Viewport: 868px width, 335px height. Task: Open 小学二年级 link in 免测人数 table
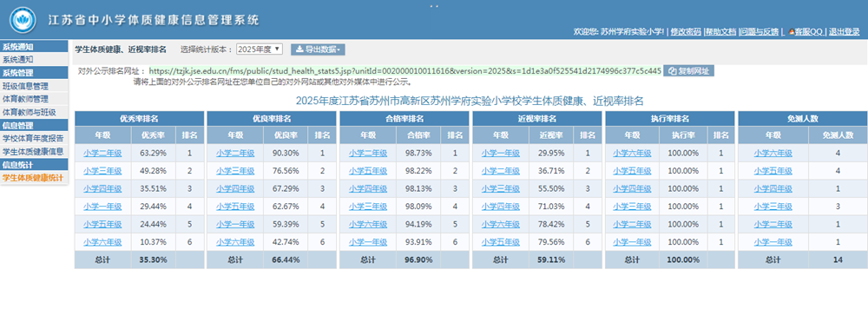(x=773, y=224)
